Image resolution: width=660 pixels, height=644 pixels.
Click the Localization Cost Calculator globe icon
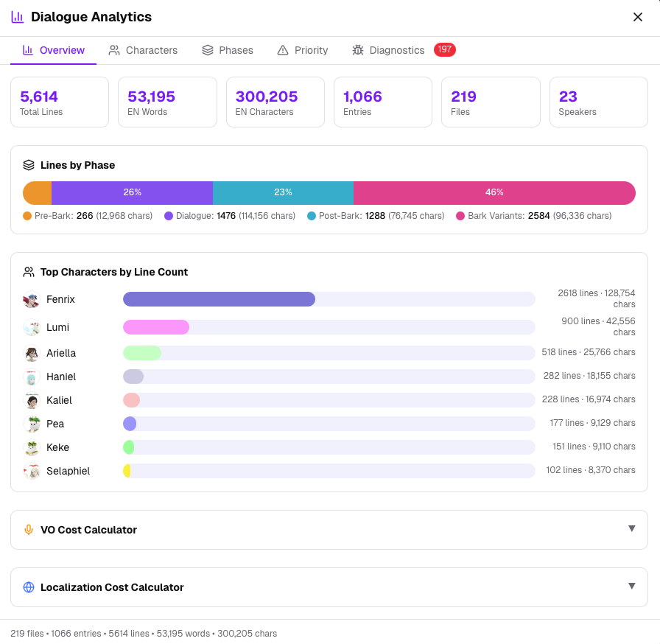point(28,587)
